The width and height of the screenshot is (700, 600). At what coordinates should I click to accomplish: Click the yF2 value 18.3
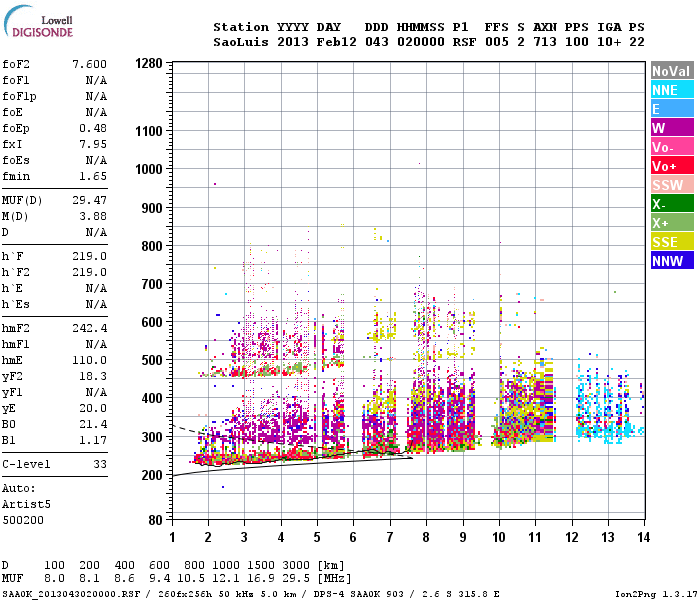pyautogui.click(x=93, y=376)
